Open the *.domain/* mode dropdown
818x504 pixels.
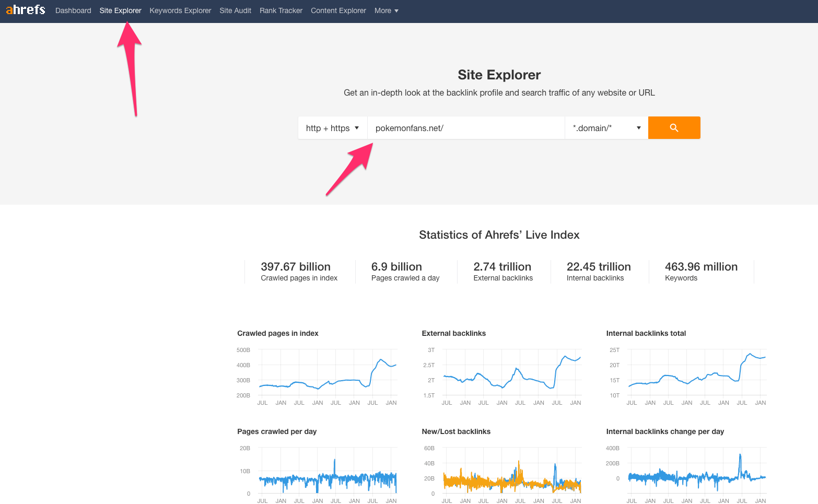[606, 128]
